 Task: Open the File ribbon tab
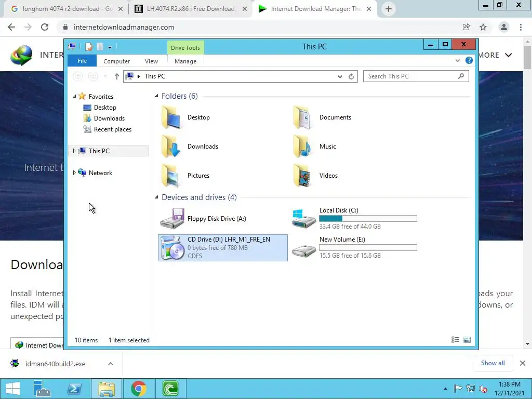coord(82,61)
